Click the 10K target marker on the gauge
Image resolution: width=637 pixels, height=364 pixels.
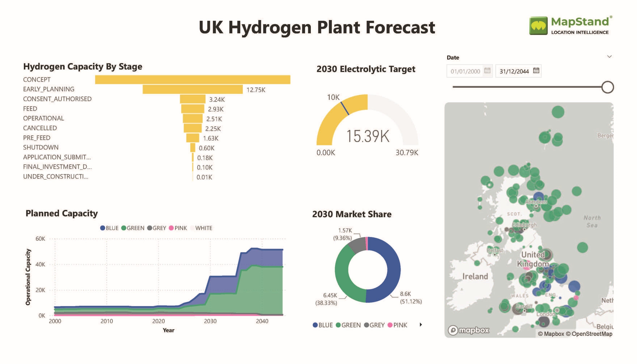(345, 108)
